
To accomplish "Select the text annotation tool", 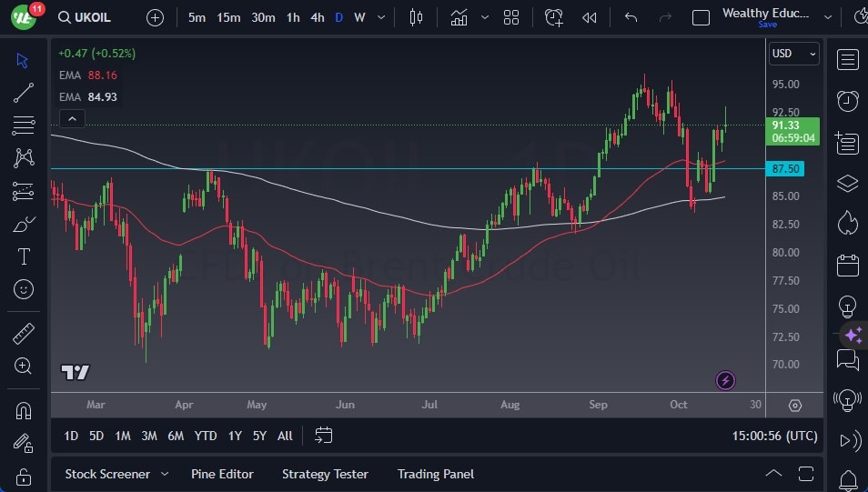I will (x=24, y=256).
